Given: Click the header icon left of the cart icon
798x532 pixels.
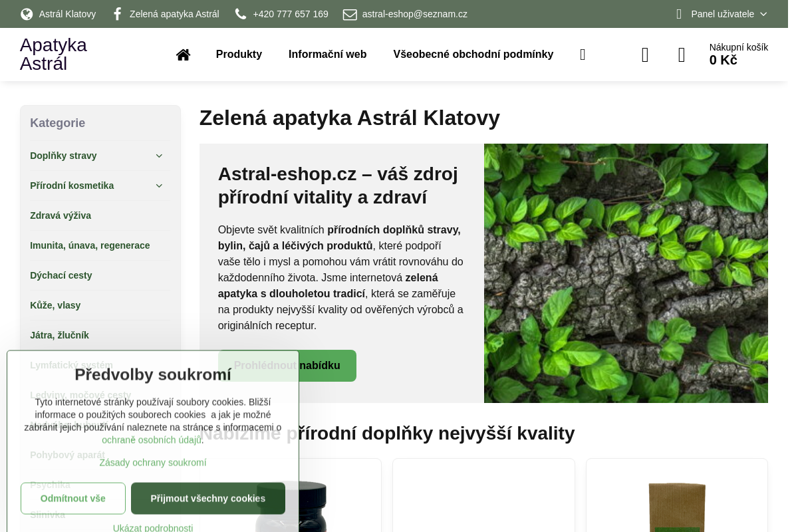Looking at the screenshot, I should pyautogui.click(x=645, y=55).
